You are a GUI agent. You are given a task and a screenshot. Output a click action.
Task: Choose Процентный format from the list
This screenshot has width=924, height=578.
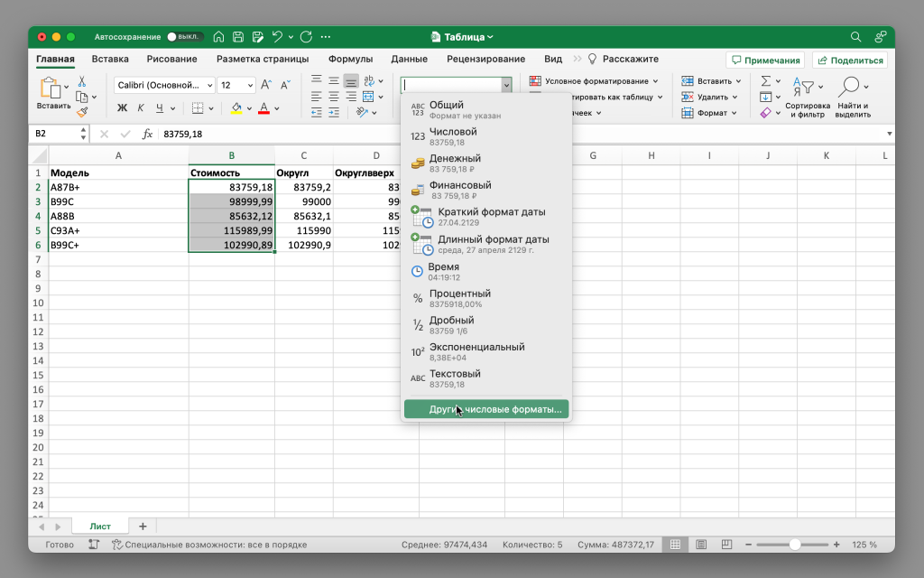pyautogui.click(x=486, y=298)
